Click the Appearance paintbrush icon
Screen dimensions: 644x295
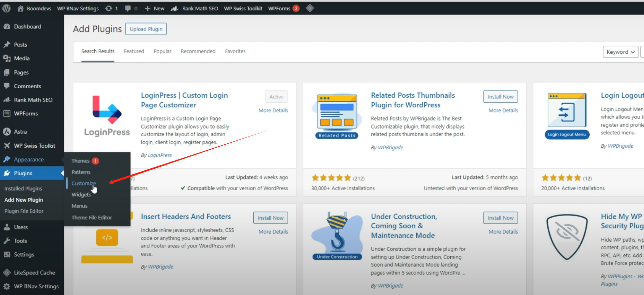[7, 159]
